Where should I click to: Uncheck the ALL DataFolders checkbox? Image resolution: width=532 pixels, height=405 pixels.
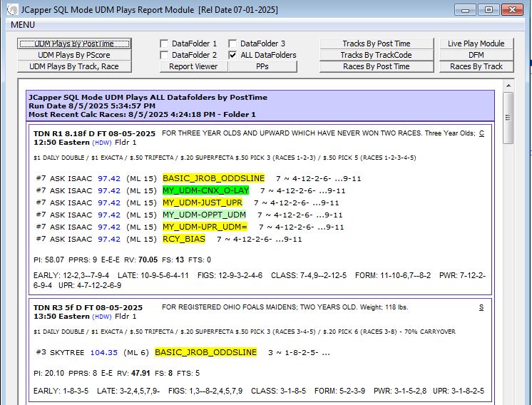pyautogui.click(x=232, y=55)
